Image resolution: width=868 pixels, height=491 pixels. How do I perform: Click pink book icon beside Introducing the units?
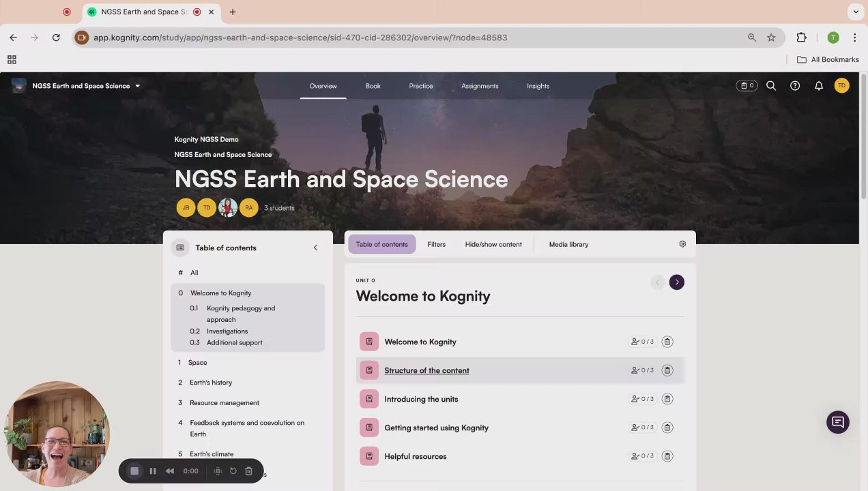point(369,399)
